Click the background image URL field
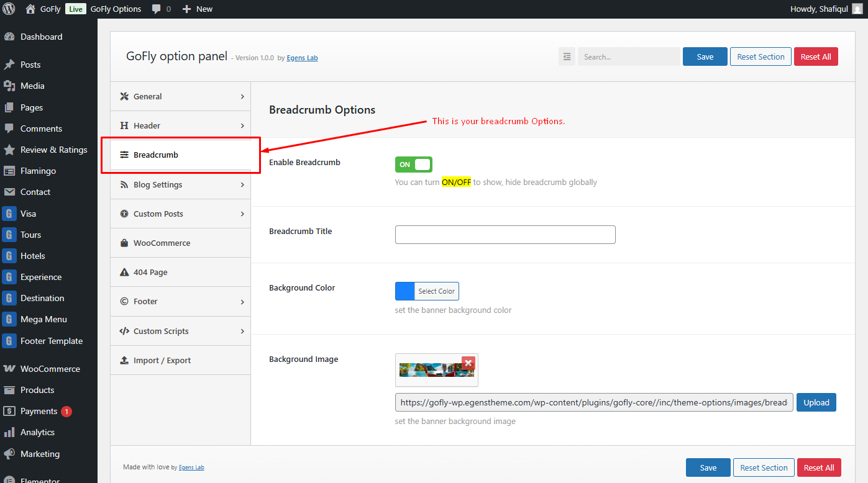The height and width of the screenshot is (483, 868). 594,402
